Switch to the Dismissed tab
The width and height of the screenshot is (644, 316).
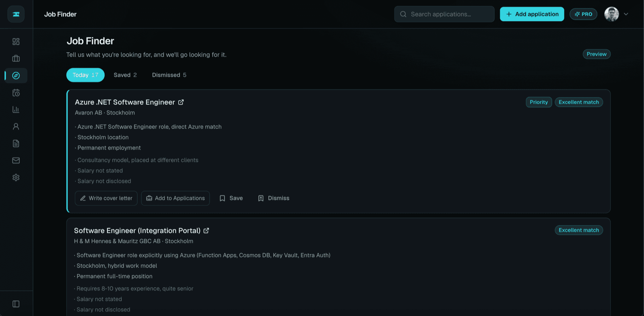click(x=169, y=75)
